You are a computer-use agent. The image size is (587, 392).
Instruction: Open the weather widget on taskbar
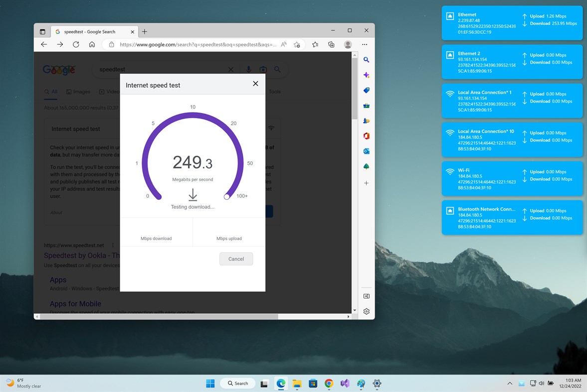point(23,384)
